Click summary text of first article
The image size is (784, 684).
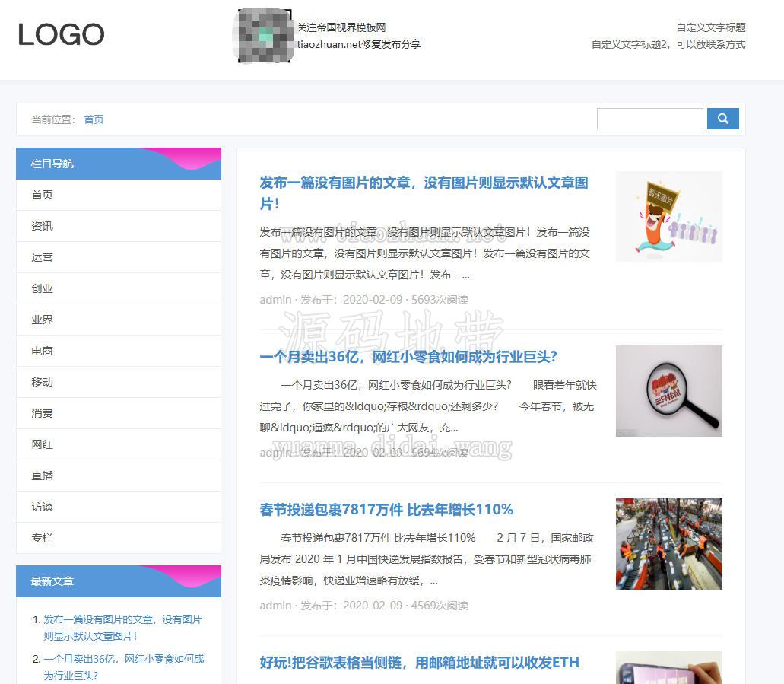(x=424, y=253)
